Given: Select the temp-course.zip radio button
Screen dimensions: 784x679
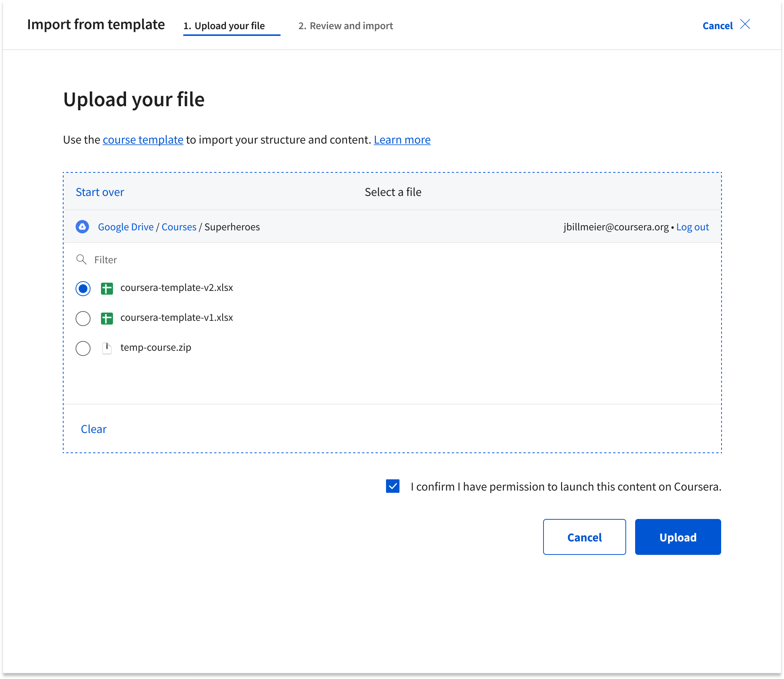Looking at the screenshot, I should (83, 348).
